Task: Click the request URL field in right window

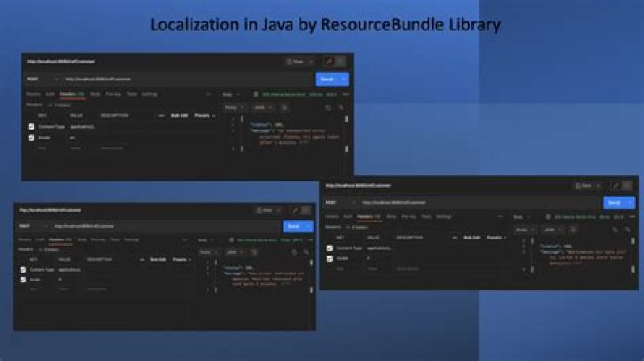Action: tap(479, 202)
